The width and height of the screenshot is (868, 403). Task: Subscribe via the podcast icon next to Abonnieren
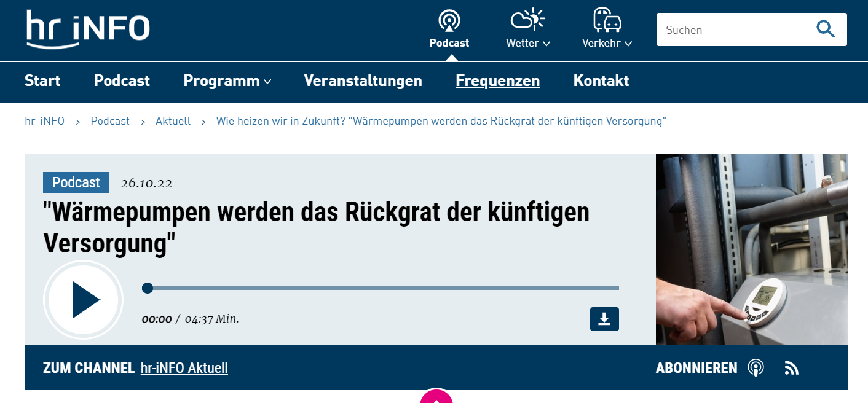[x=756, y=368]
